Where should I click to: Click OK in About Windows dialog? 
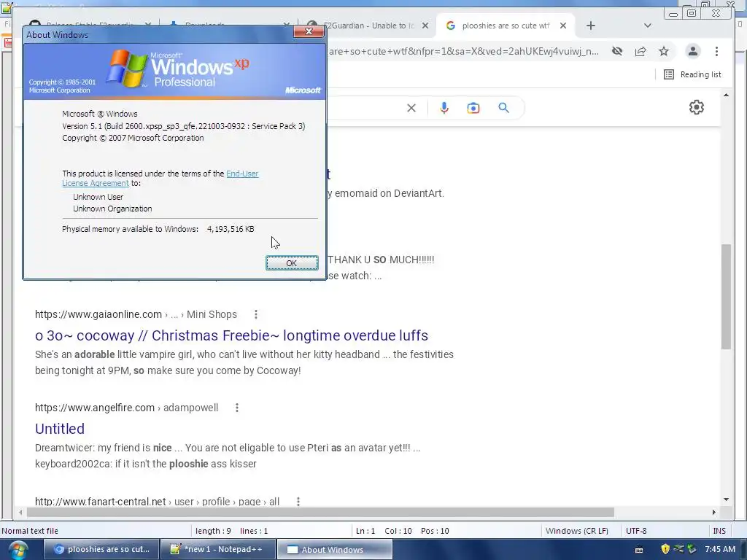(x=292, y=262)
